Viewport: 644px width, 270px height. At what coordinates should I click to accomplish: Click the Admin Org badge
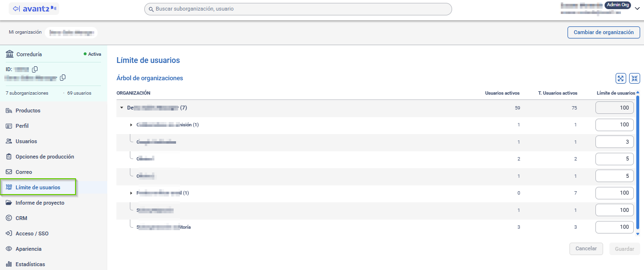pyautogui.click(x=618, y=5)
